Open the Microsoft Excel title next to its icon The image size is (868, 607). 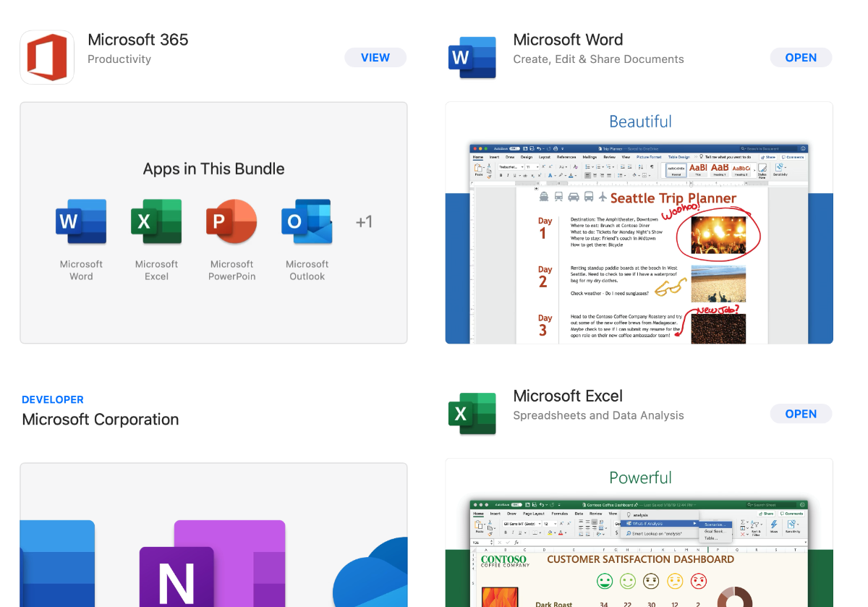[568, 396]
